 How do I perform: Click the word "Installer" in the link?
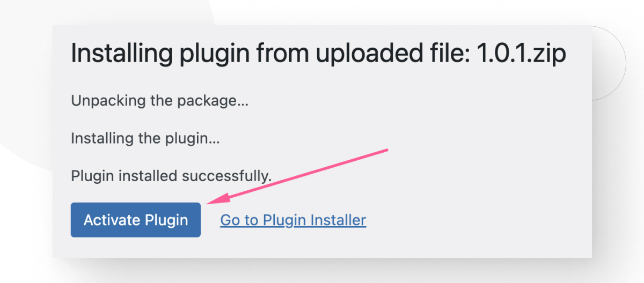click(x=340, y=220)
